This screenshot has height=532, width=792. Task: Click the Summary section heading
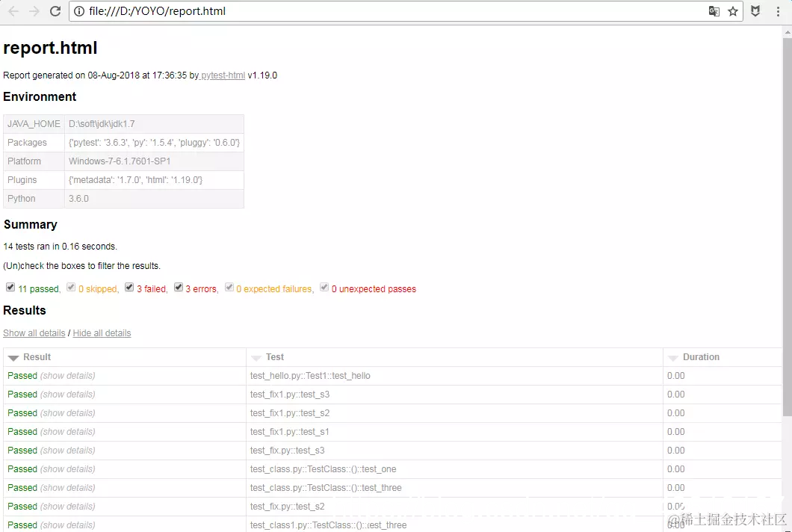[31, 224]
